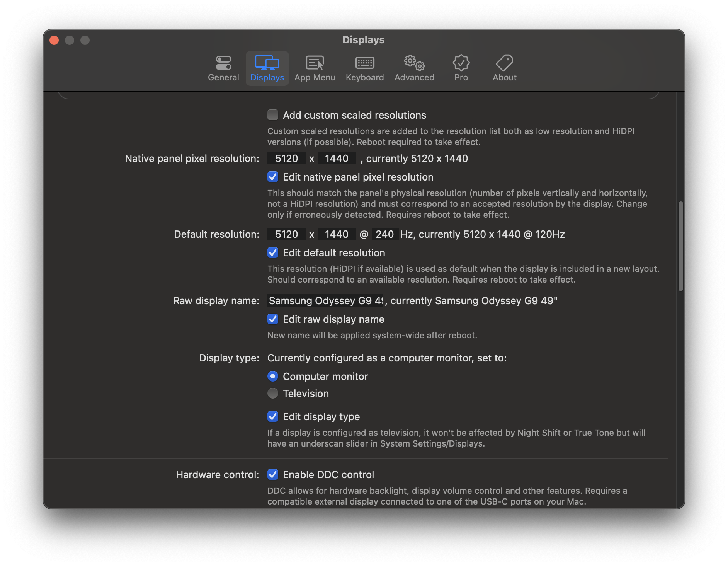The width and height of the screenshot is (728, 566).
Task: Click the vertical scrollbar thumb
Action: pos(680,246)
